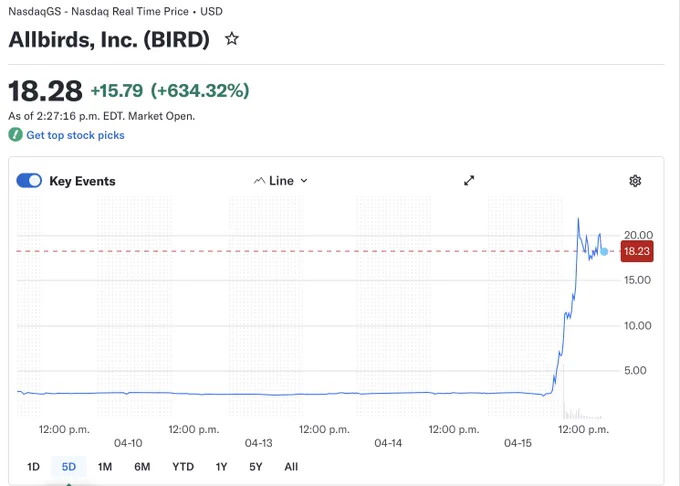
Task: Show the 1Y range
Action: [221, 467]
